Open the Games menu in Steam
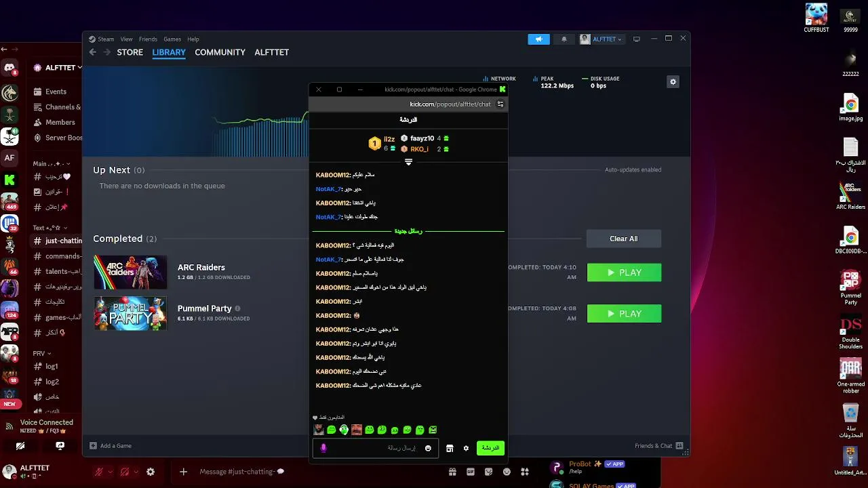 (172, 39)
